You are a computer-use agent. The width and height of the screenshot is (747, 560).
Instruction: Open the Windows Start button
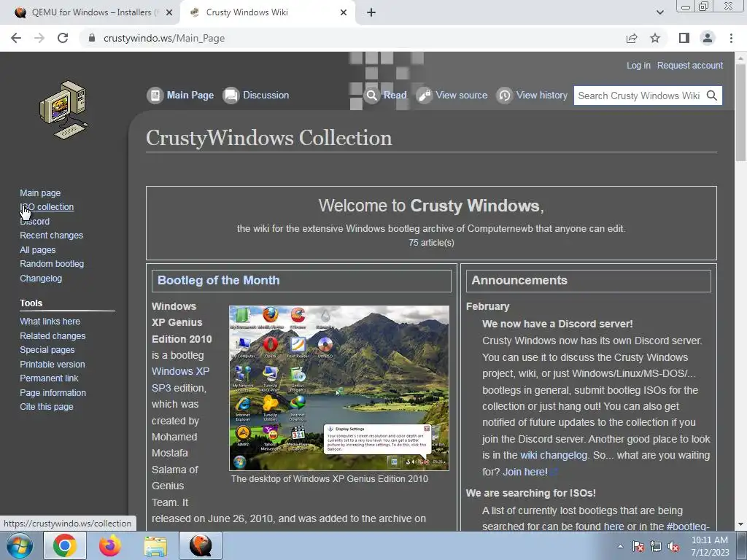[20, 545]
